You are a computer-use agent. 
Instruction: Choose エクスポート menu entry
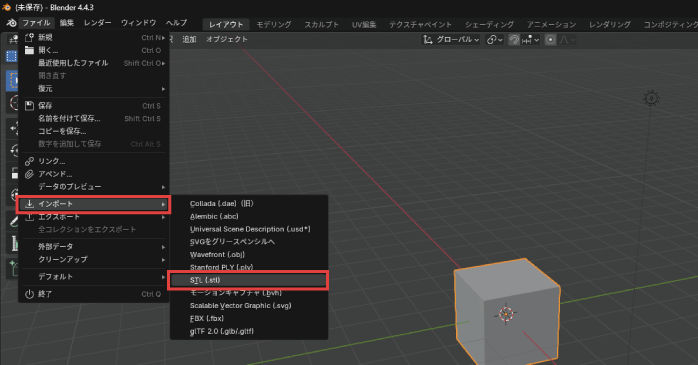93,217
